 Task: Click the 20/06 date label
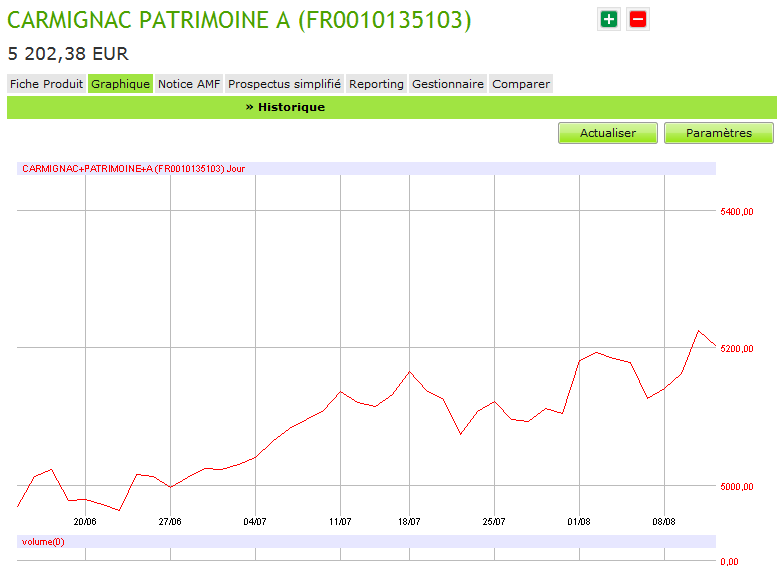(85, 522)
